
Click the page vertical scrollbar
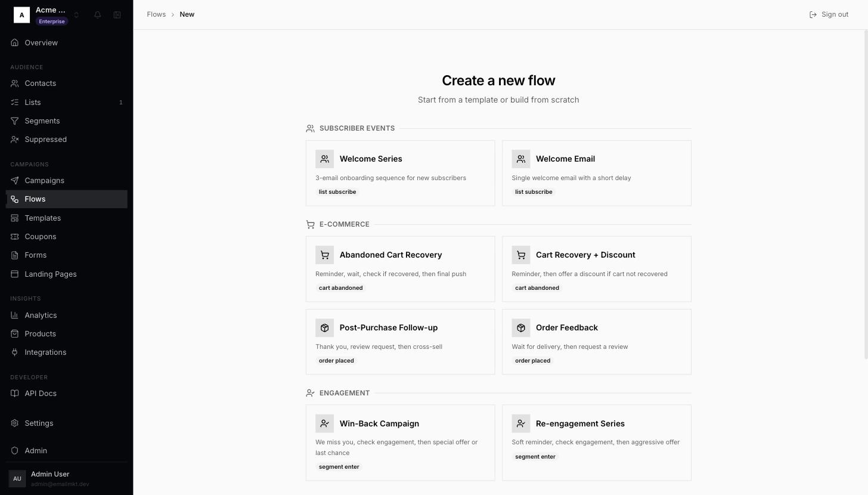(865, 194)
